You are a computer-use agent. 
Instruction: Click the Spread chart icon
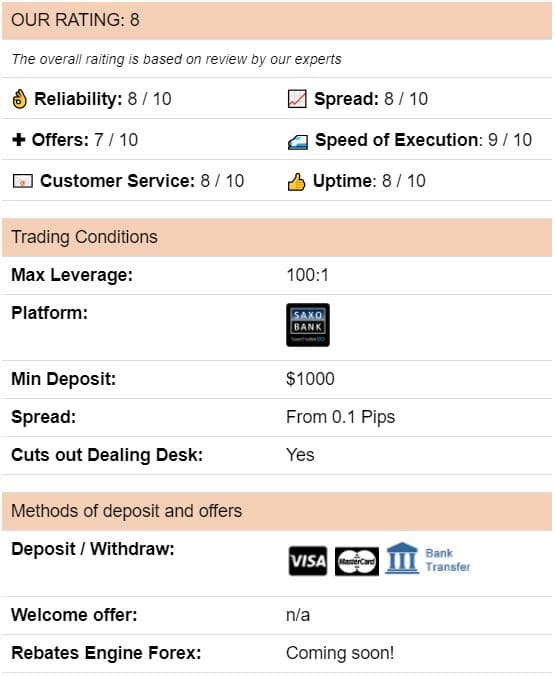[297, 99]
